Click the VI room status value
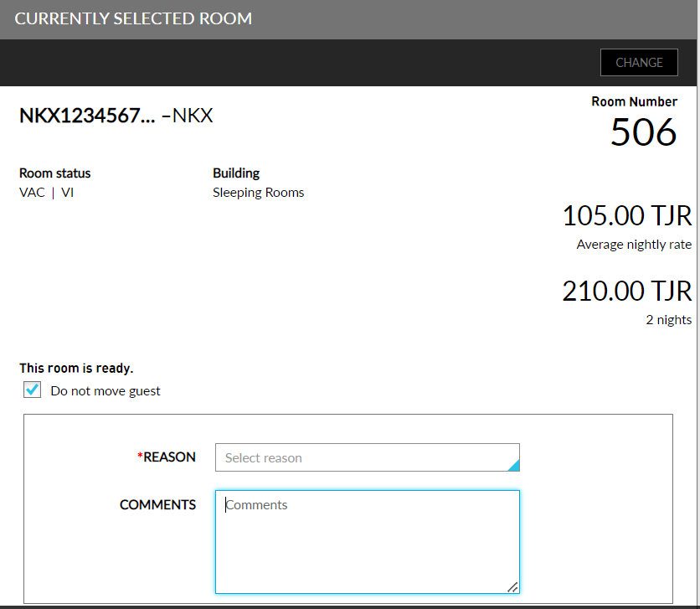The height and width of the screenshot is (609, 700). (x=68, y=193)
